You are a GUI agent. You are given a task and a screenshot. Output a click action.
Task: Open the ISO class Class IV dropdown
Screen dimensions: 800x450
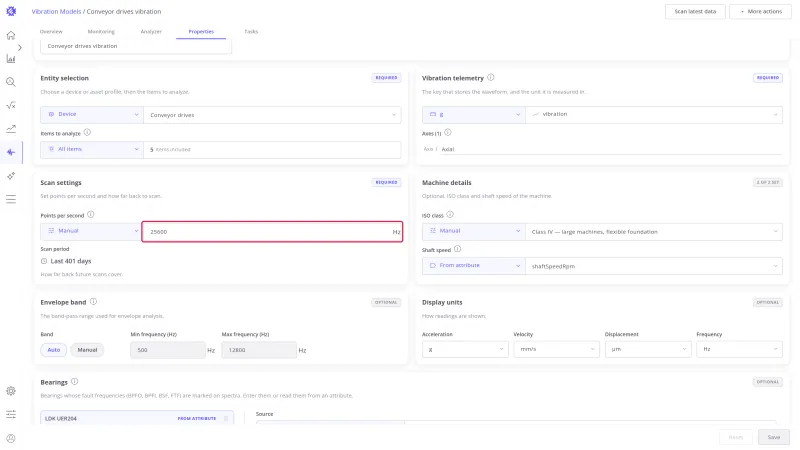pyautogui.click(x=654, y=232)
